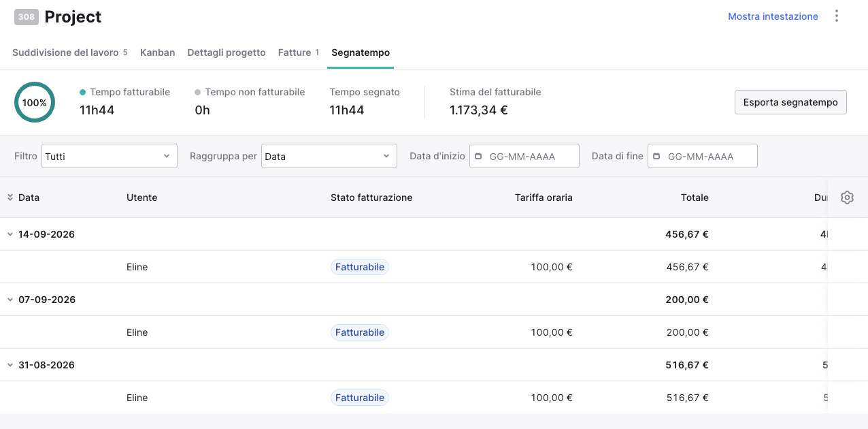Focus the Data d'inizio date input

[x=524, y=156]
